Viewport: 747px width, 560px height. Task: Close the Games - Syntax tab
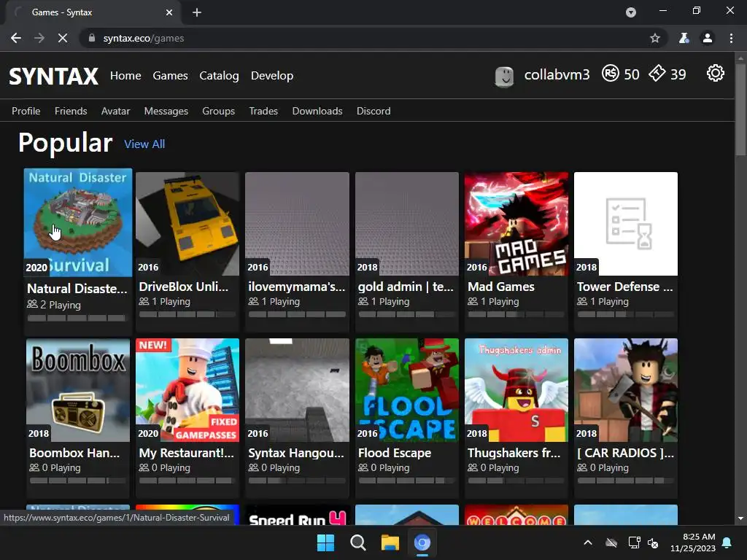click(x=169, y=12)
